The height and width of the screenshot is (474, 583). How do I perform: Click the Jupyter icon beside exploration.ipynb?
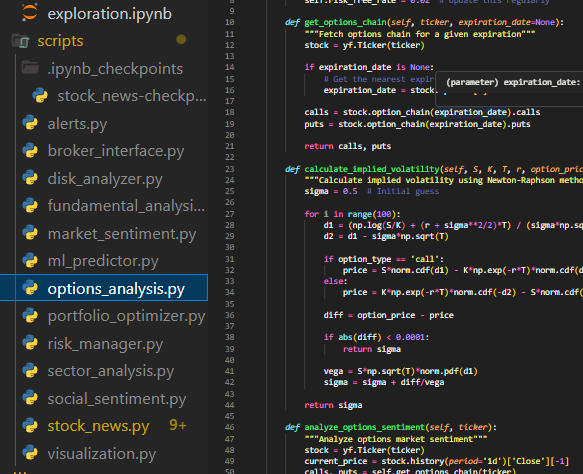(x=30, y=12)
